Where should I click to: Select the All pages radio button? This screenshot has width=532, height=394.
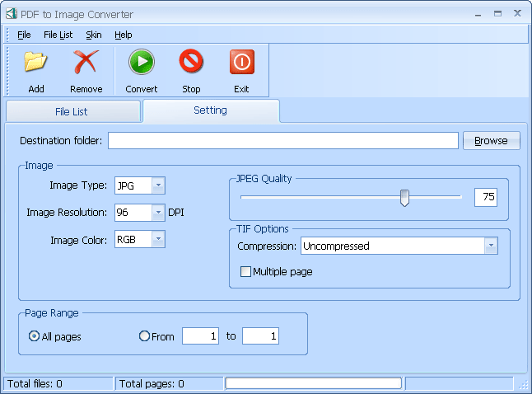click(34, 336)
